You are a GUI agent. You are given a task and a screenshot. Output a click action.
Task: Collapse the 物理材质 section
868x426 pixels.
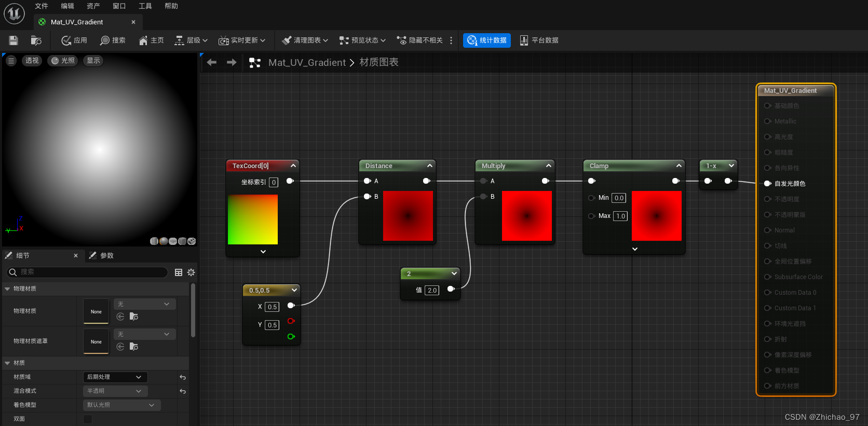[x=7, y=288]
